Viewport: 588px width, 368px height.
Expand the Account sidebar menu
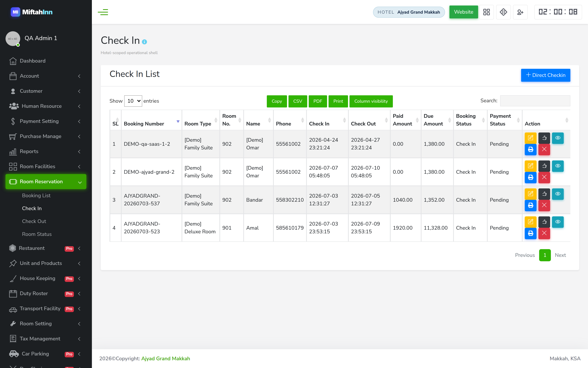[x=46, y=76]
